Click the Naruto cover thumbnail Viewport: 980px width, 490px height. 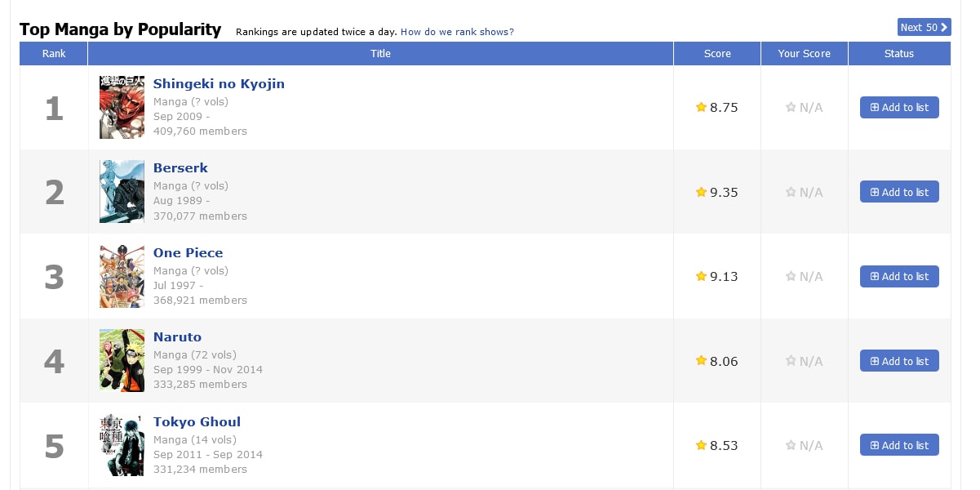click(x=122, y=360)
